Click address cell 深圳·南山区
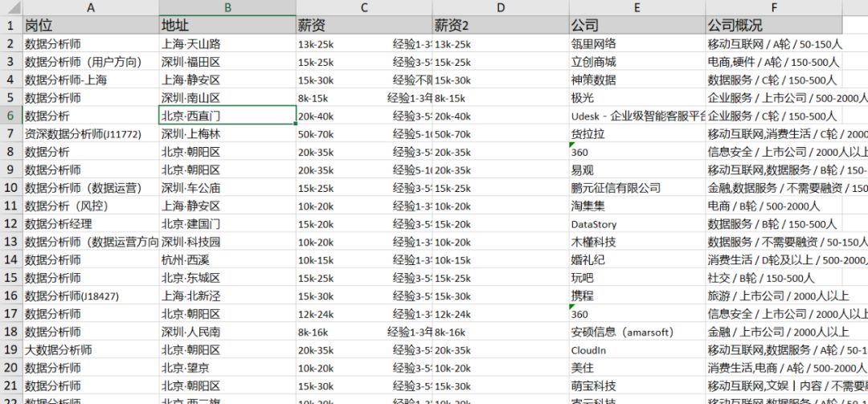This screenshot has height=404, width=868. click(x=227, y=97)
